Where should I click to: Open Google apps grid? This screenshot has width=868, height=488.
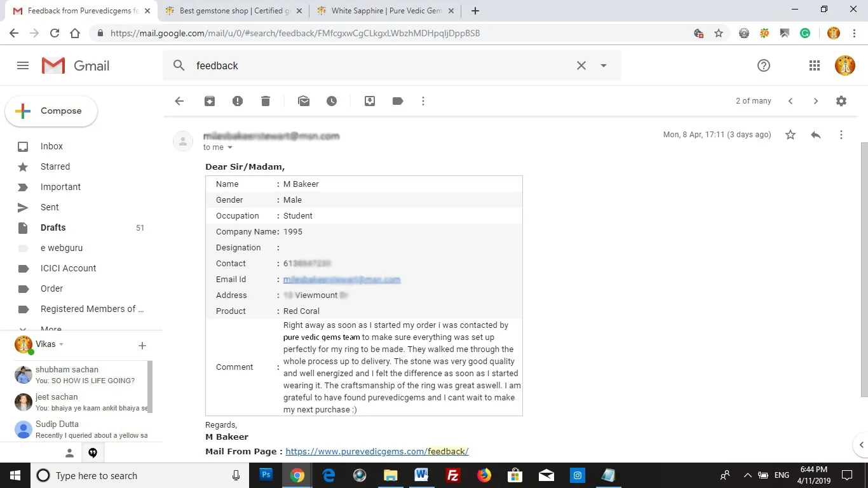coord(815,65)
